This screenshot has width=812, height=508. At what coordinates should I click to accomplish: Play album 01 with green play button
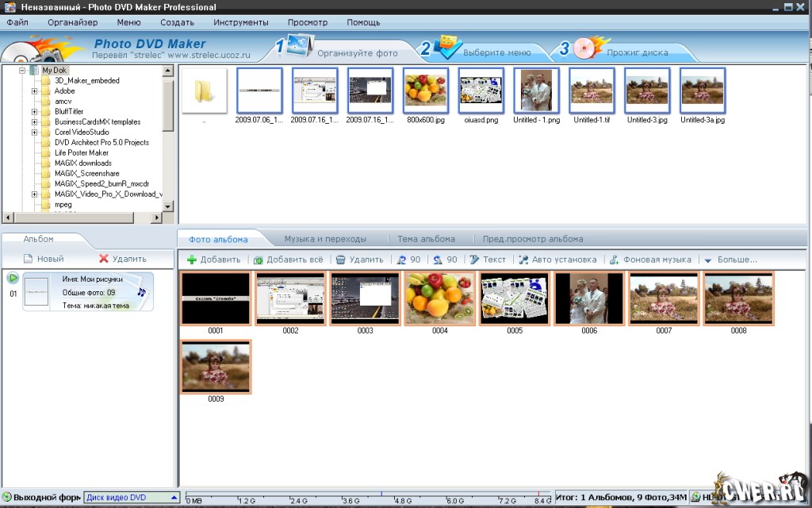click(13, 278)
